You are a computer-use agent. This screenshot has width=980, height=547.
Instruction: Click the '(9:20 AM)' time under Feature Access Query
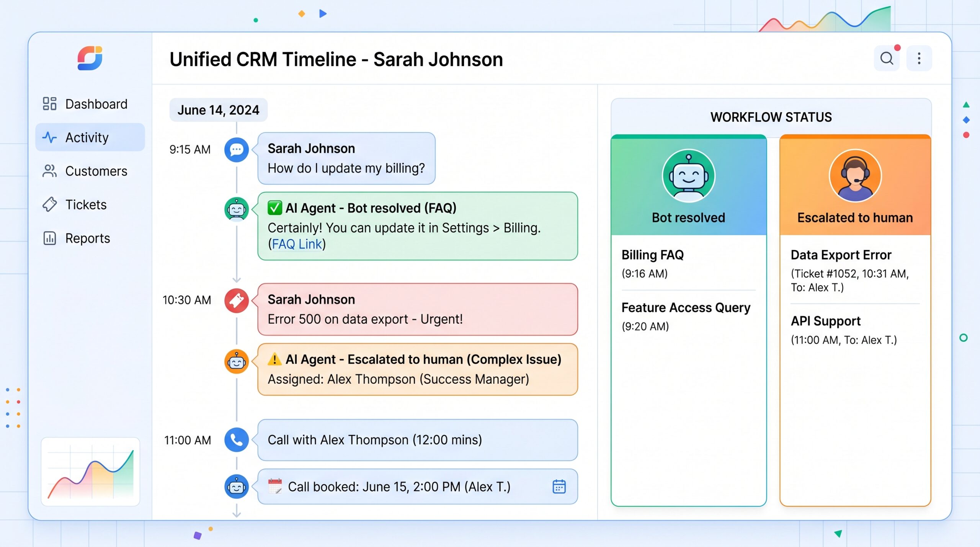pos(645,326)
